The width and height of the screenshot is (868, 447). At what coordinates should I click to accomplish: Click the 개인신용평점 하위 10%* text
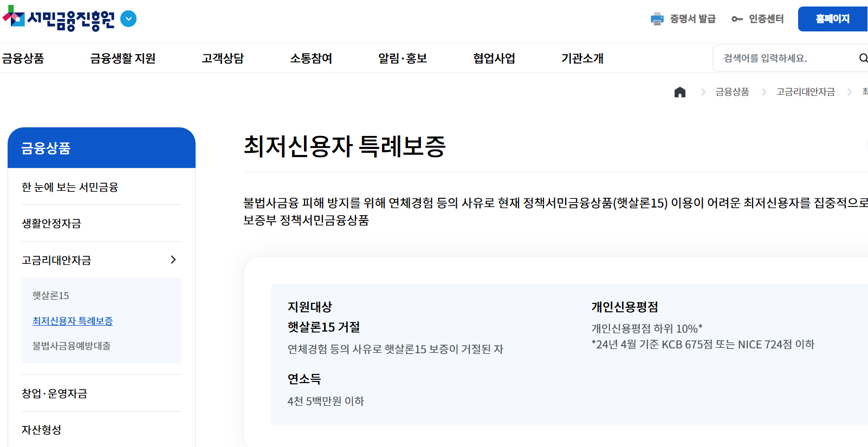tap(647, 328)
